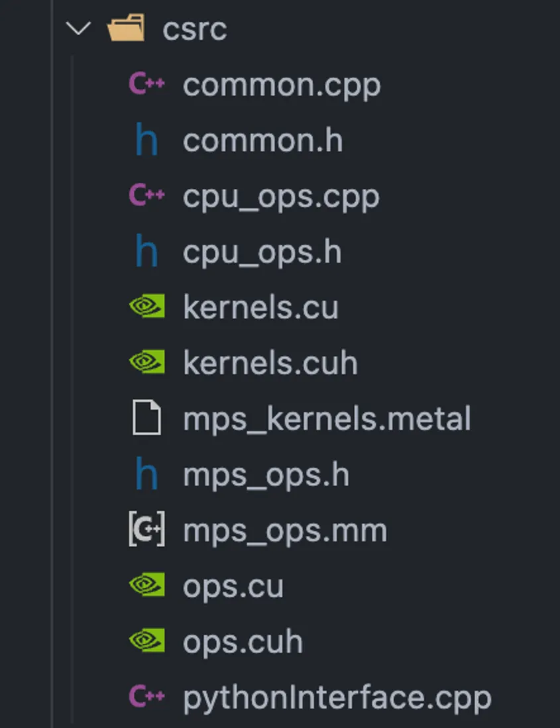Click the blank file icon for mps_kernels.metal
Viewport: 560px width, 728px height.
coord(146,419)
